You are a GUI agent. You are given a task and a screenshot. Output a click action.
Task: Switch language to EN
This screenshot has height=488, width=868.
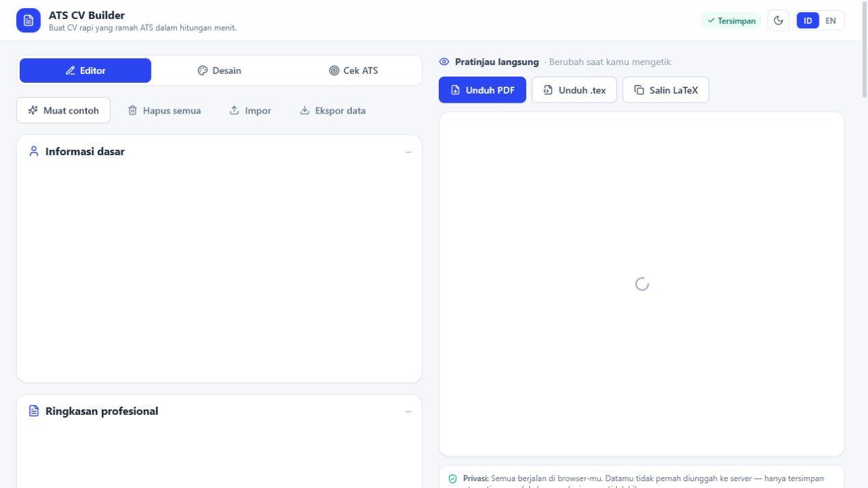coord(830,21)
